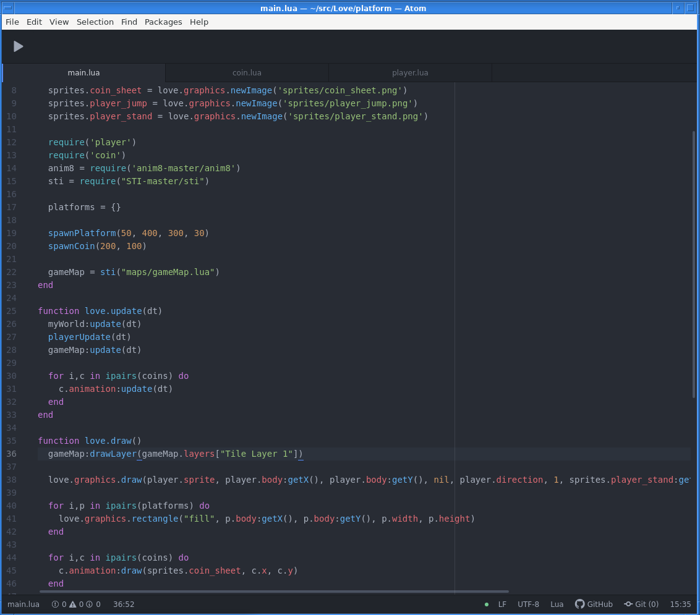Image resolution: width=700 pixels, height=615 pixels.
Task: Change line ending via LF selector
Action: point(502,604)
